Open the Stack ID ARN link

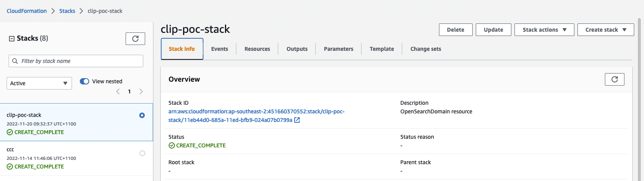257,116
